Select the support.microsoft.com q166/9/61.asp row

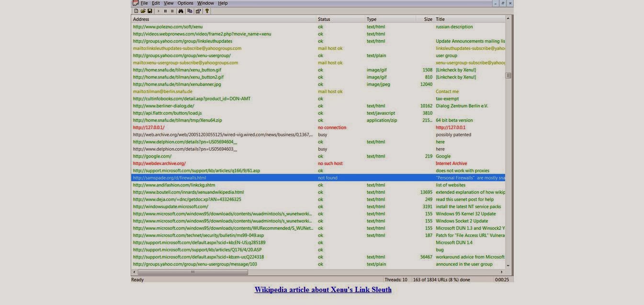pyautogui.click(x=318, y=171)
